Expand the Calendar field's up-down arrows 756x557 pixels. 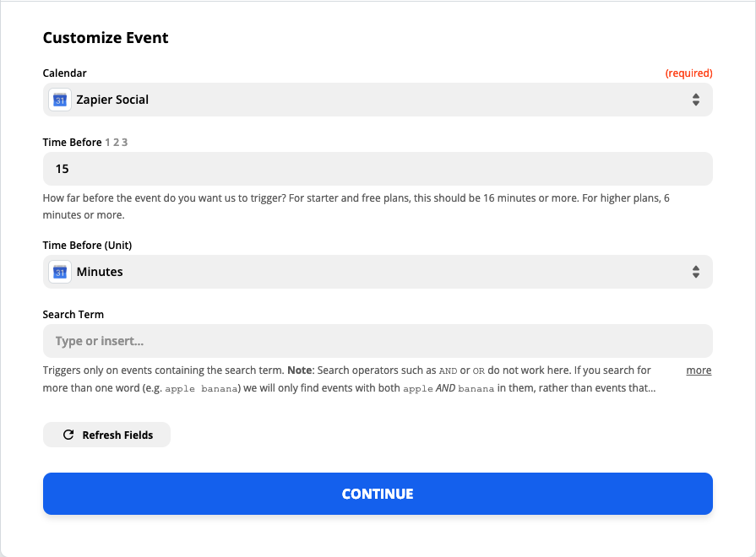(696, 100)
